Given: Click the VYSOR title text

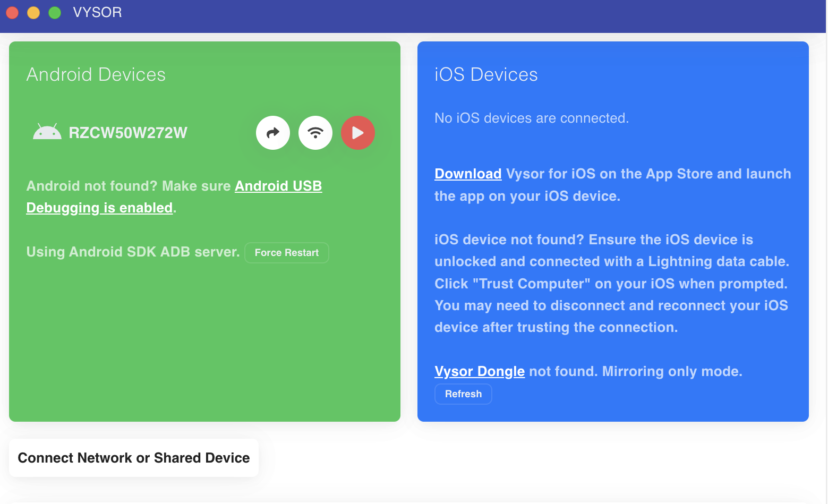Looking at the screenshot, I should [x=97, y=12].
